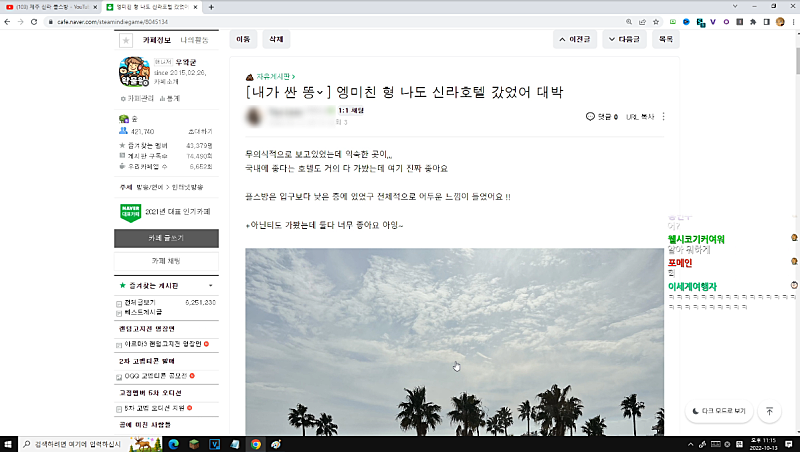This screenshot has height=452, width=800.
Task: Click the 이동 move button
Action: [243, 39]
